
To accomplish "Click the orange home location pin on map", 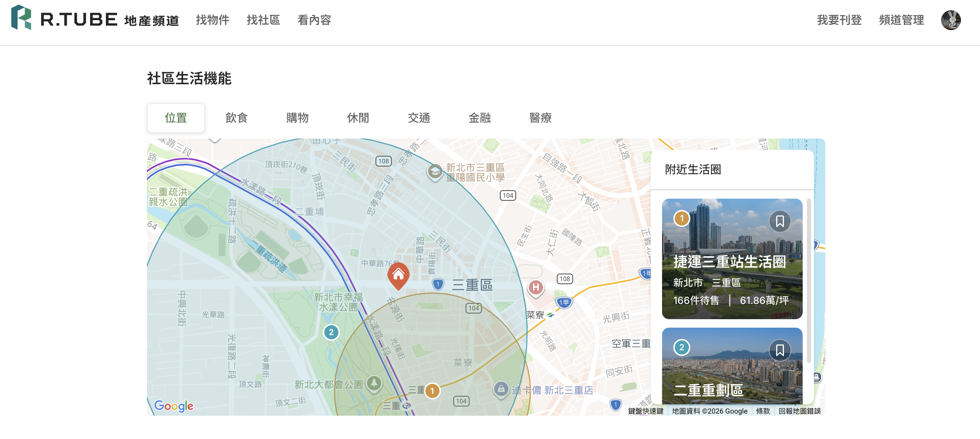I will pyautogui.click(x=398, y=276).
